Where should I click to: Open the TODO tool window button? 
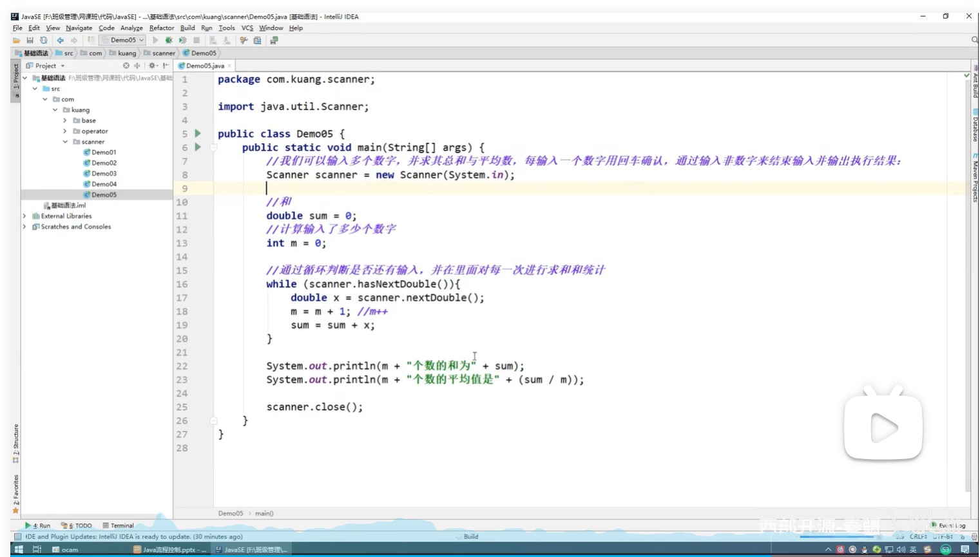pos(77,525)
